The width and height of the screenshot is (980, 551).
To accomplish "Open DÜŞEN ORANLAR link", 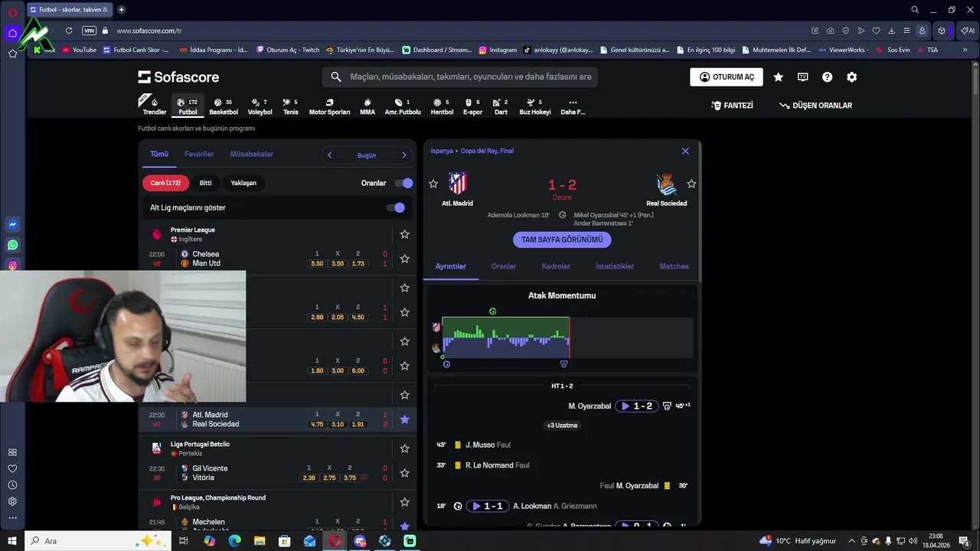I will point(815,106).
